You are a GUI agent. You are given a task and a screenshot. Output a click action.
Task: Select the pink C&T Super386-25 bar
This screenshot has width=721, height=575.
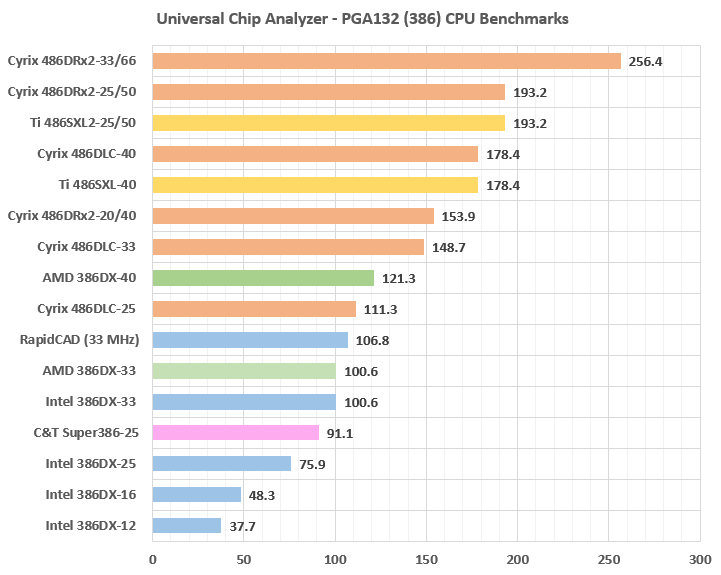pos(236,432)
